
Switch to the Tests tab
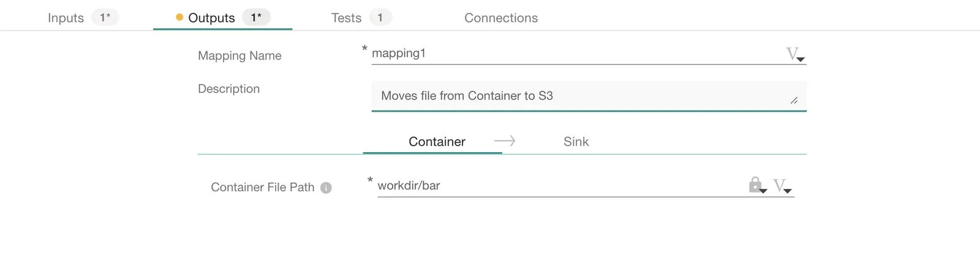347,18
